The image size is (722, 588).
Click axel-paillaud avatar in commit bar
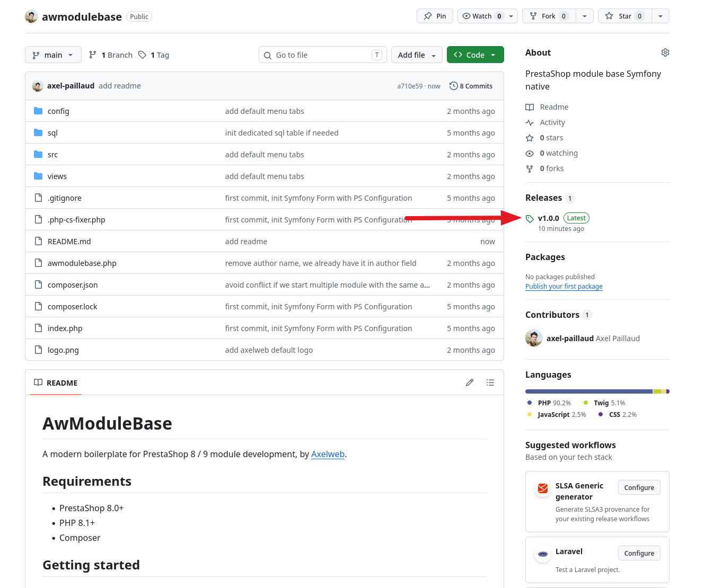click(38, 86)
